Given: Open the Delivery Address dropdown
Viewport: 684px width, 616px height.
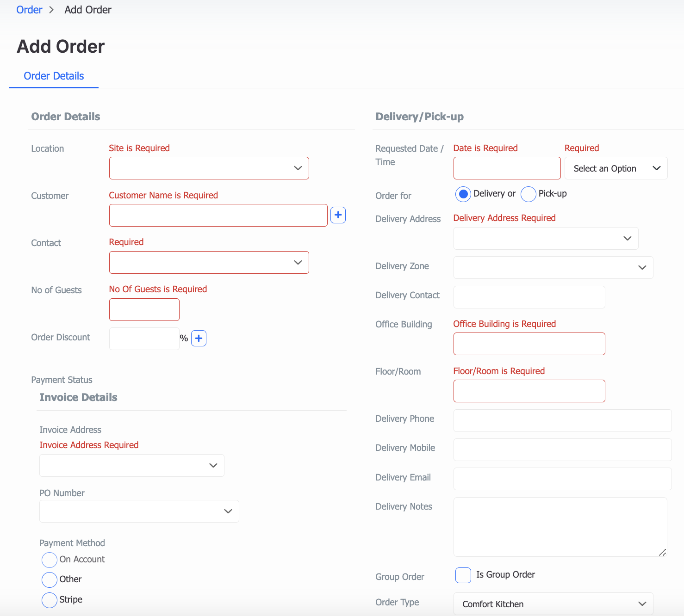Looking at the screenshot, I should (x=546, y=238).
